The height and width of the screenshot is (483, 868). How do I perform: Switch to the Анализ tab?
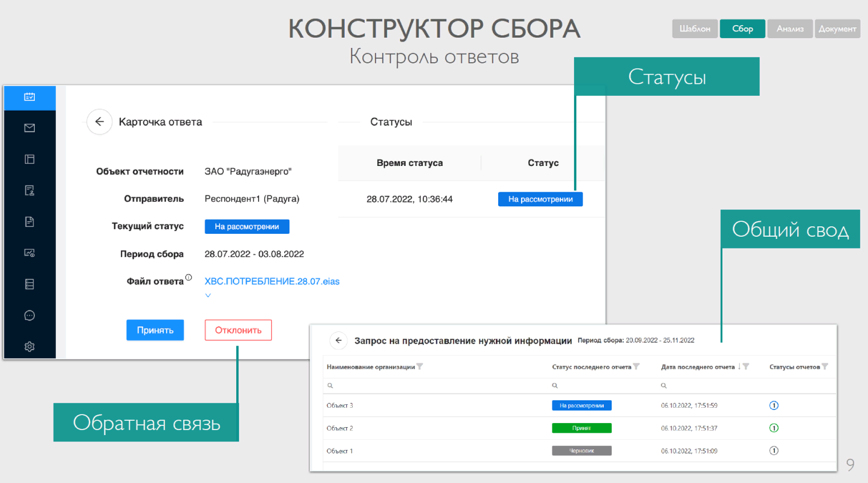[790, 29]
